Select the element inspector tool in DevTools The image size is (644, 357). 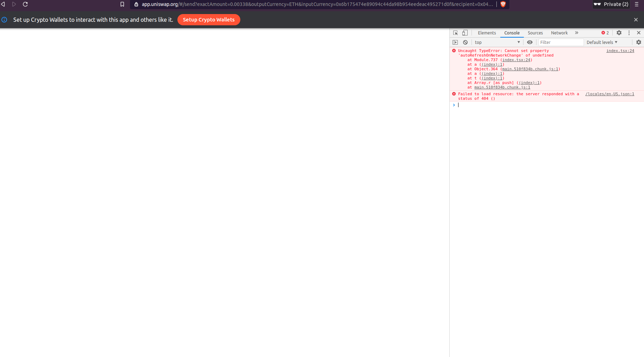455,33
